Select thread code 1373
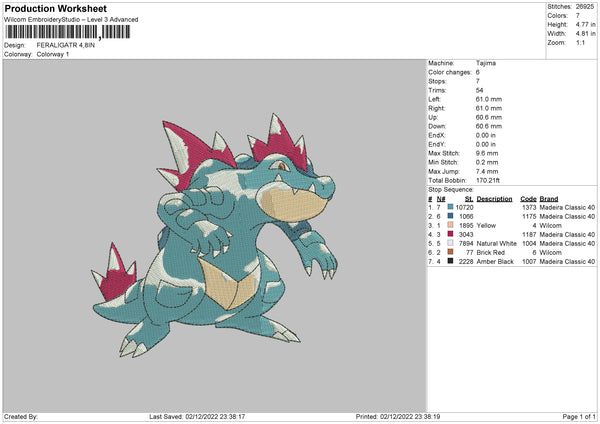Image resolution: width=600 pixels, height=424 pixels. click(529, 207)
